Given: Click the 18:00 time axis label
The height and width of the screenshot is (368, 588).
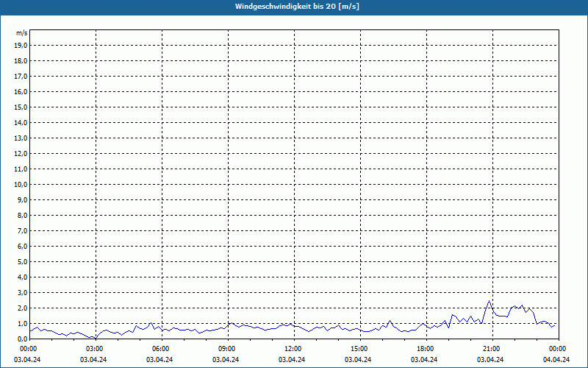Looking at the screenshot, I should click(x=426, y=349).
